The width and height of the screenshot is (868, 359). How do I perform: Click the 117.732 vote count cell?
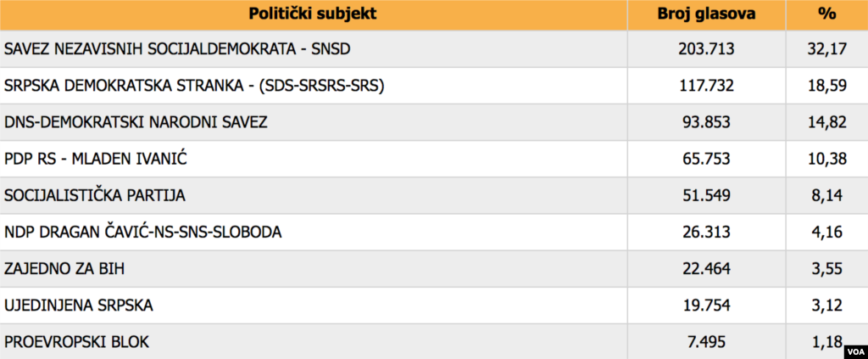[x=706, y=86]
